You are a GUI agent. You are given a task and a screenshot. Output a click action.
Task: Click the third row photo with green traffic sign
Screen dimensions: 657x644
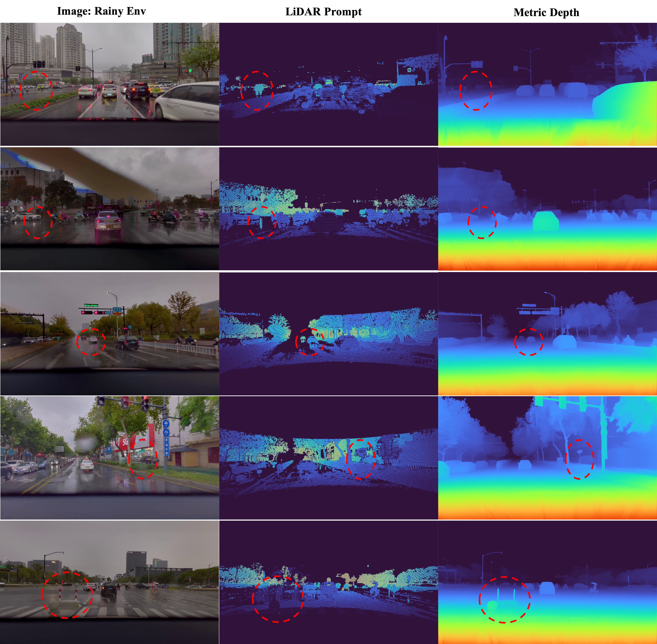coord(110,333)
